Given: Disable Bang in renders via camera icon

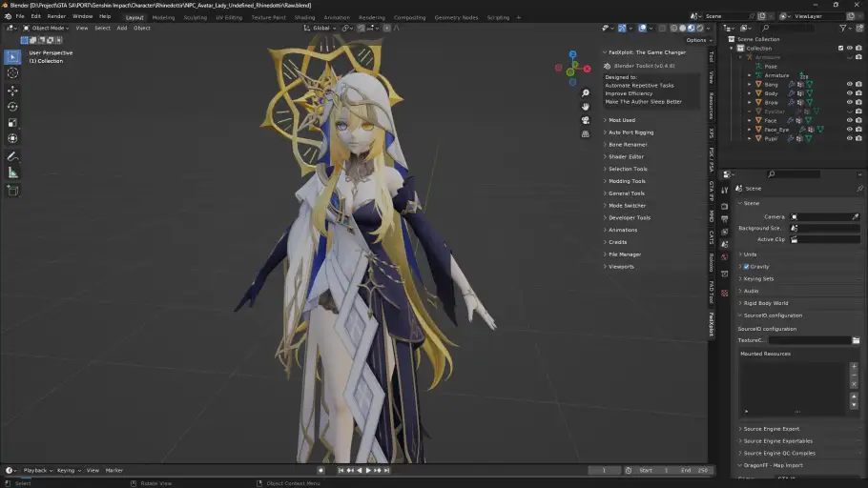Looking at the screenshot, I should 858,85.
